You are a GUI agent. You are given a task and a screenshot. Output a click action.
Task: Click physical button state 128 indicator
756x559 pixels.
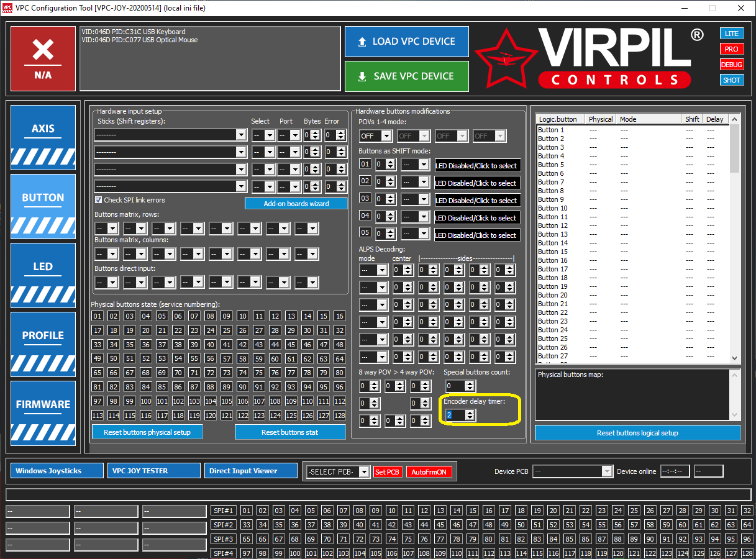pyautogui.click(x=339, y=416)
